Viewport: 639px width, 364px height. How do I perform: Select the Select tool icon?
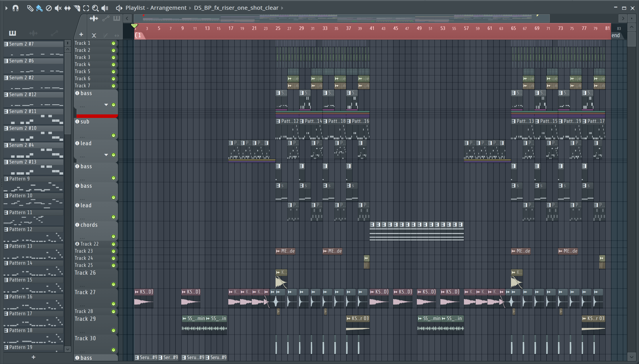(86, 8)
